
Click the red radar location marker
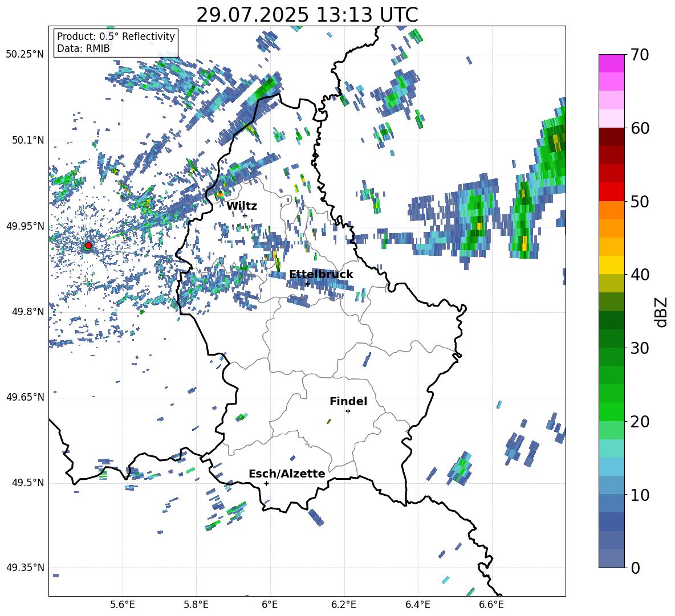pyautogui.click(x=88, y=246)
